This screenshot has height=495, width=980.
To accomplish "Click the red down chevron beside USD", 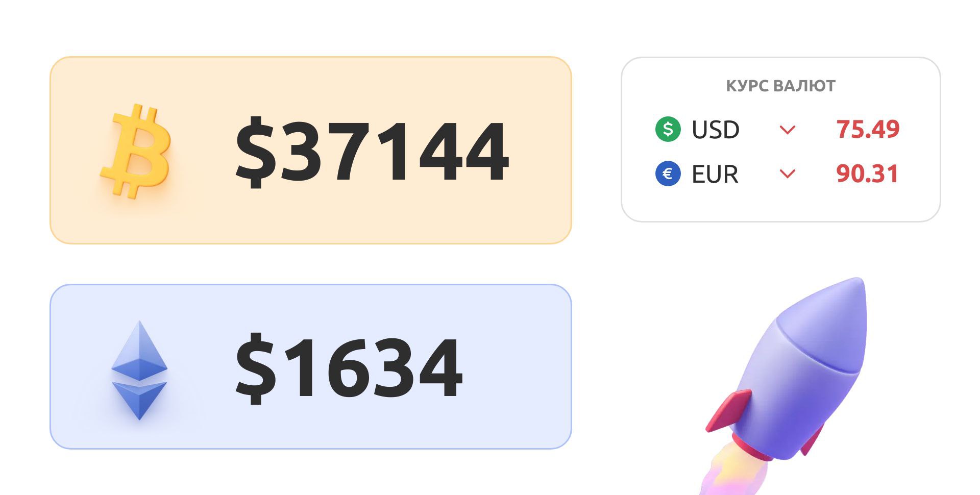I will point(788,130).
